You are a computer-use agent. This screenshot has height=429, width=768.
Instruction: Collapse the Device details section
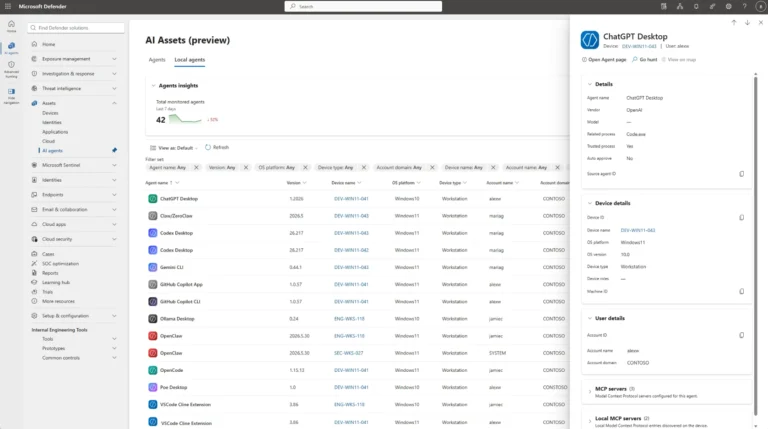(590, 203)
